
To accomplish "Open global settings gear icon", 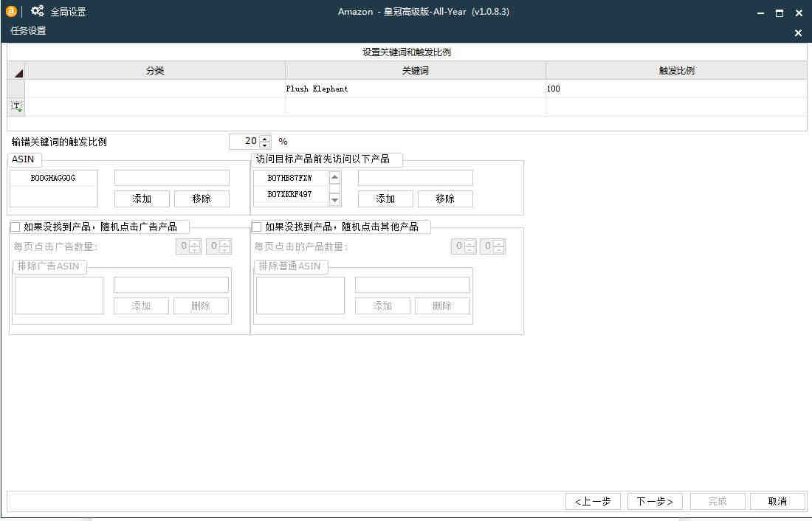I will [x=38, y=11].
